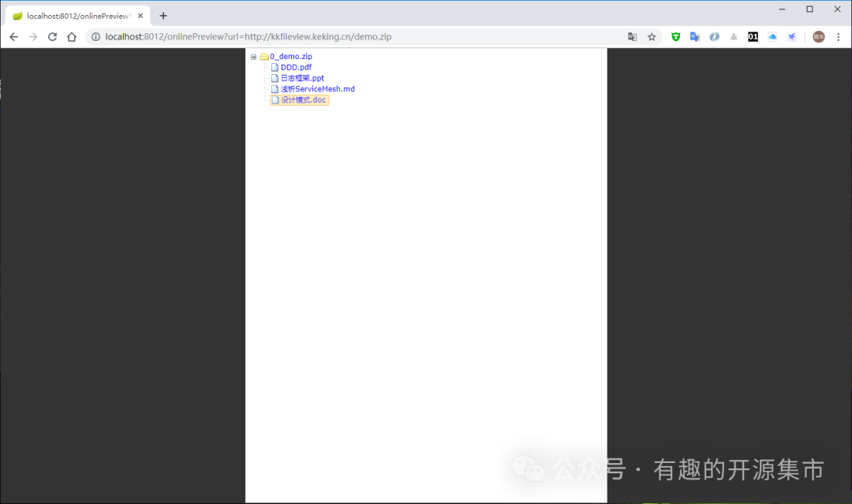Open a new browser tab
Image resolution: width=852 pixels, height=504 pixels.
click(163, 16)
